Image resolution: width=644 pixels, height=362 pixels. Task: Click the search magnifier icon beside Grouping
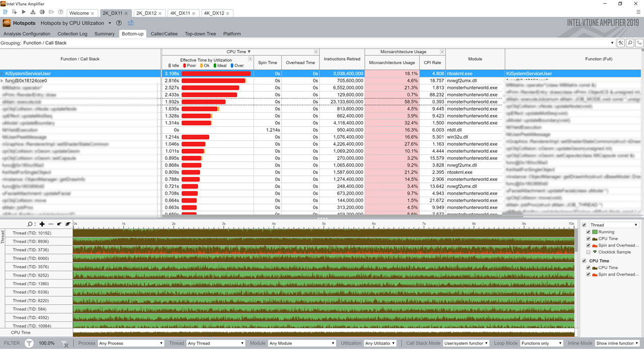tap(630, 43)
